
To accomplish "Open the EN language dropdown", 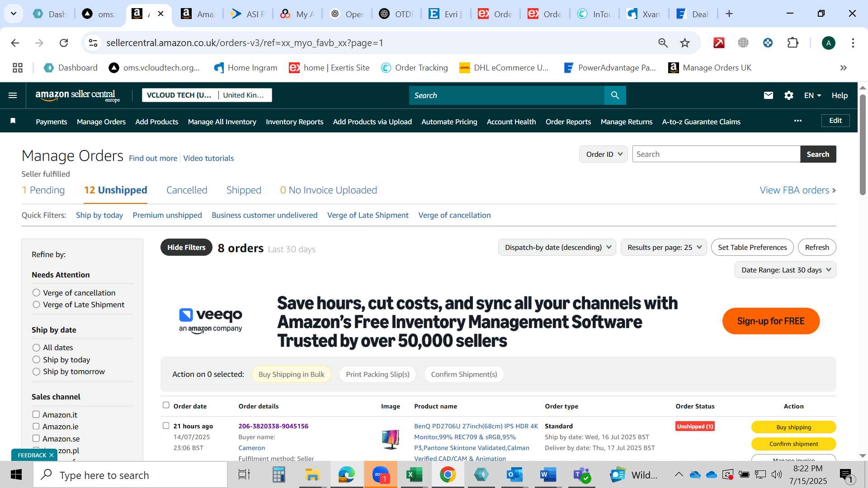I will tap(812, 95).
